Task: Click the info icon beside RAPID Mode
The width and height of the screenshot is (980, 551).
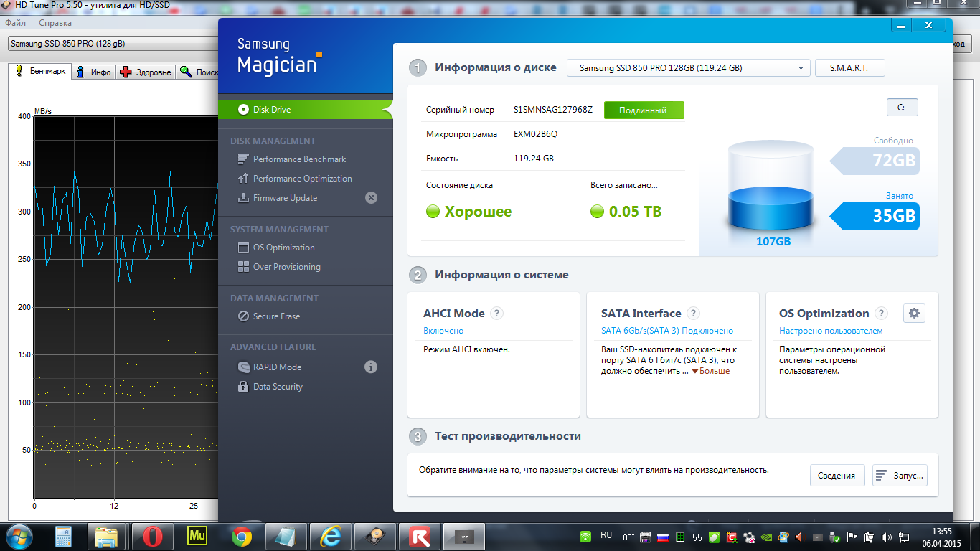Action: pos(371,367)
